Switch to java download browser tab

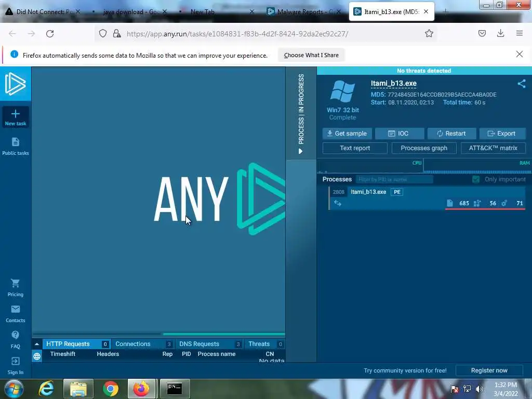[130, 11]
